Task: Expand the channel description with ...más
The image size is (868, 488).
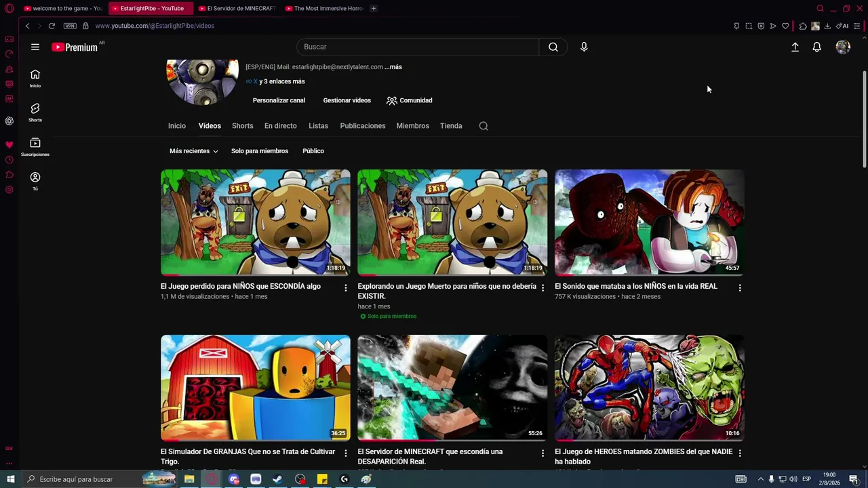Action: click(x=393, y=67)
